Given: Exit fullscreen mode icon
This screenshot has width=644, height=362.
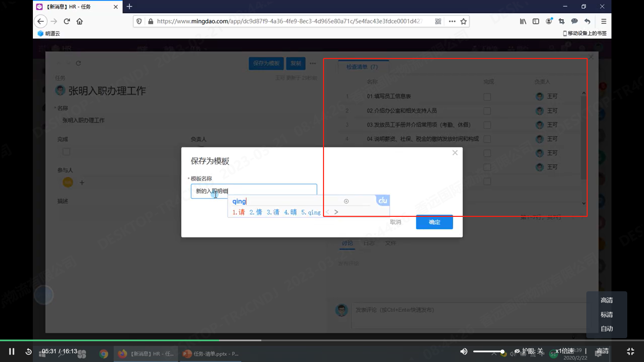Looking at the screenshot, I should tap(630, 351).
